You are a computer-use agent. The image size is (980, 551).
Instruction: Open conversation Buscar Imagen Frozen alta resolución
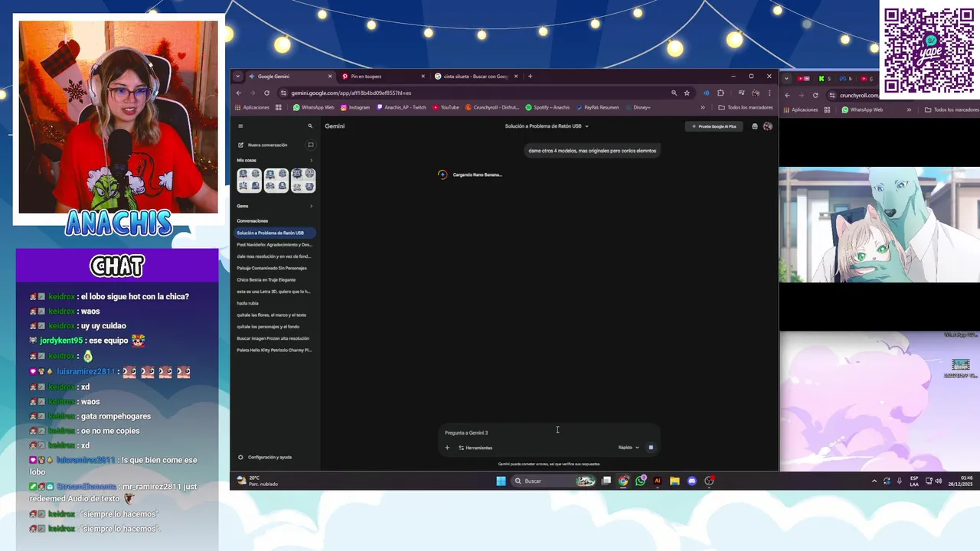coord(275,338)
